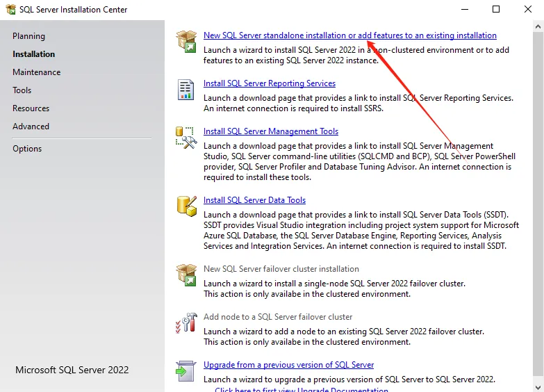Go to the Maintenance page
The width and height of the screenshot is (544, 392).
point(37,72)
